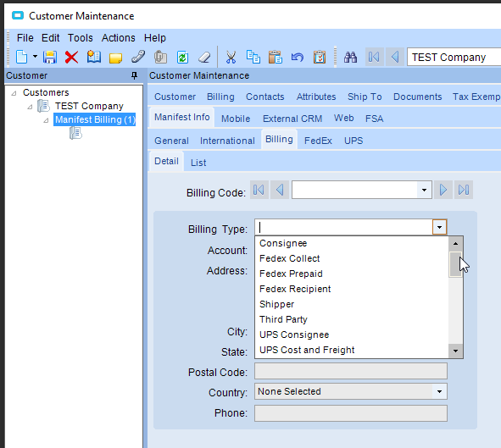The image size is (501, 448).
Task: Open the Actions menu
Action: coord(118,38)
